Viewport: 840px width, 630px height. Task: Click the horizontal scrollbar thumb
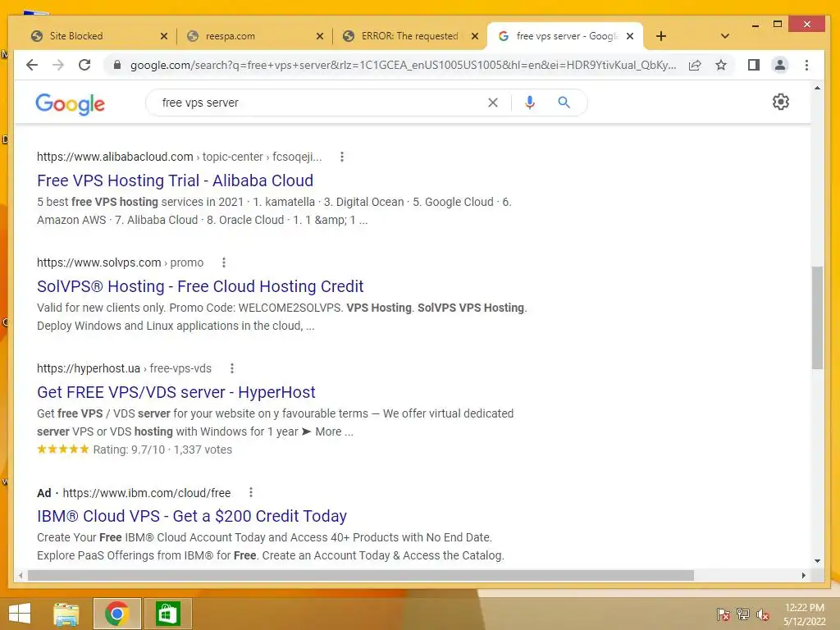point(361,575)
